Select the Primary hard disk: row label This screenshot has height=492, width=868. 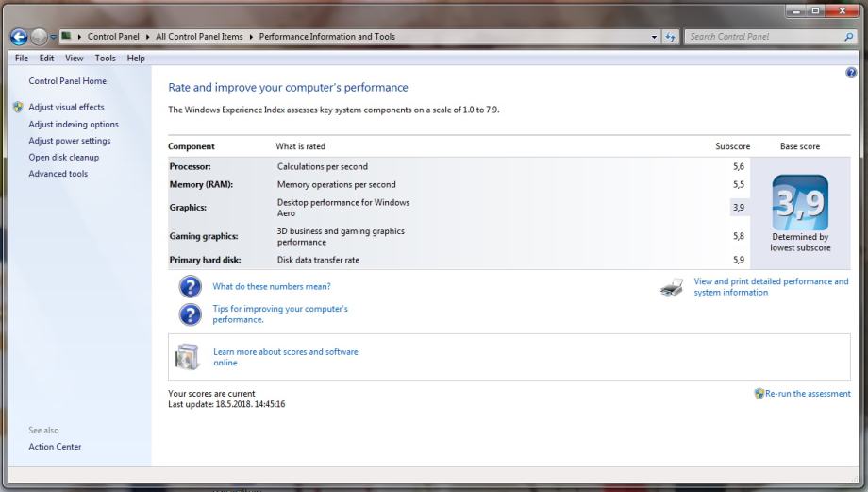(205, 260)
